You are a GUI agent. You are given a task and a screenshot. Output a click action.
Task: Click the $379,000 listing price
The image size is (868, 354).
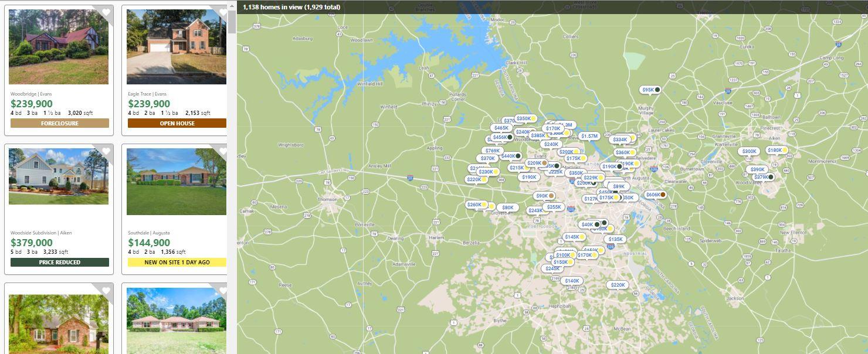click(32, 243)
